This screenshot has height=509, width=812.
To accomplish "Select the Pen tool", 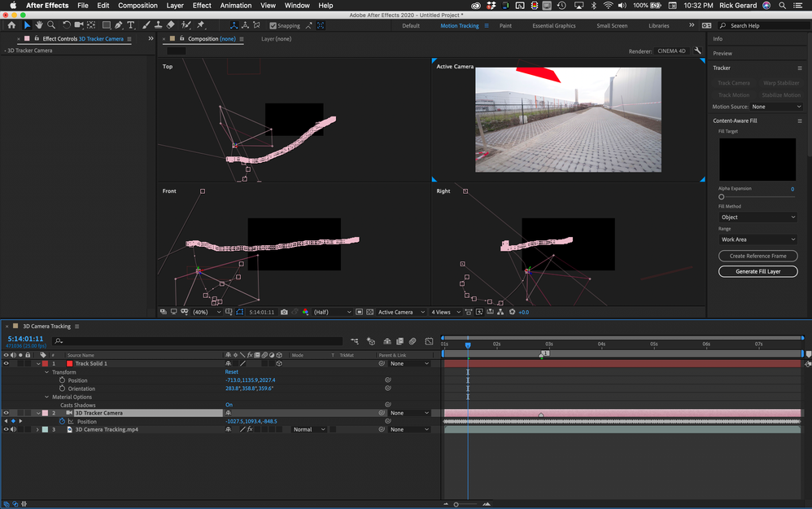I will coord(119,26).
